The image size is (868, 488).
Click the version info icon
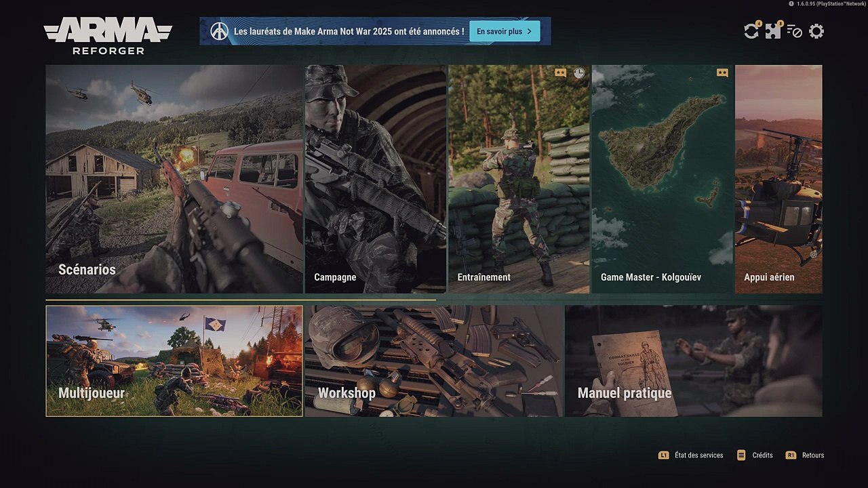click(791, 3)
